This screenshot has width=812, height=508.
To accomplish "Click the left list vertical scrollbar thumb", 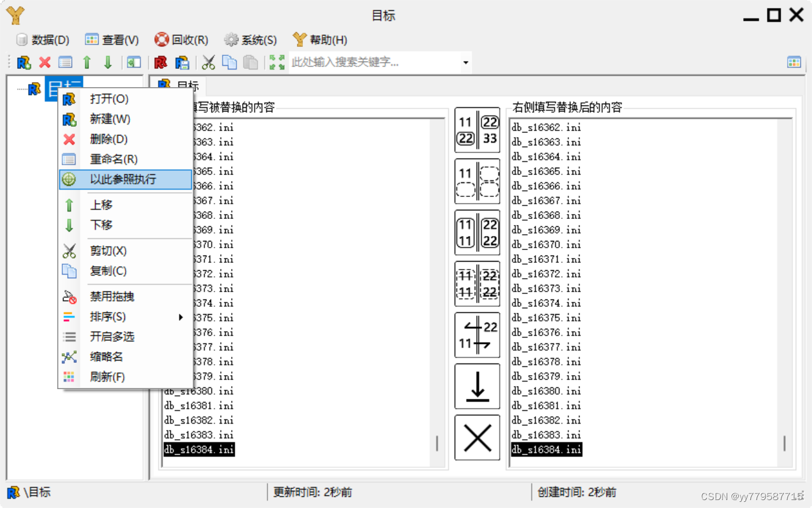I will coord(437,443).
